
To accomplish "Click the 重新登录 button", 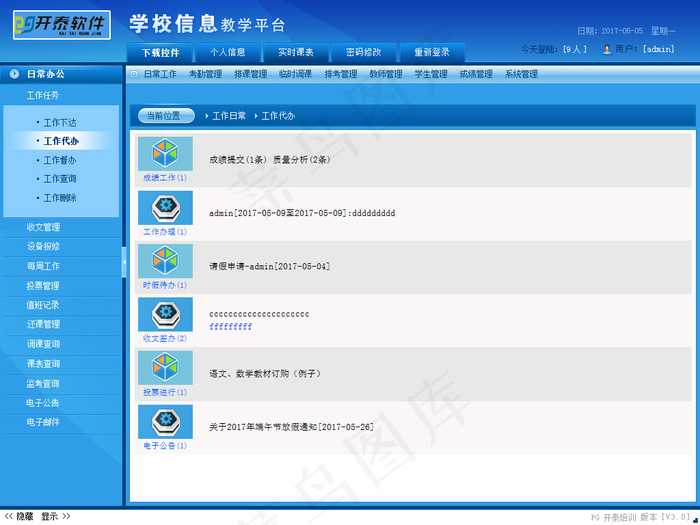I will click(432, 52).
